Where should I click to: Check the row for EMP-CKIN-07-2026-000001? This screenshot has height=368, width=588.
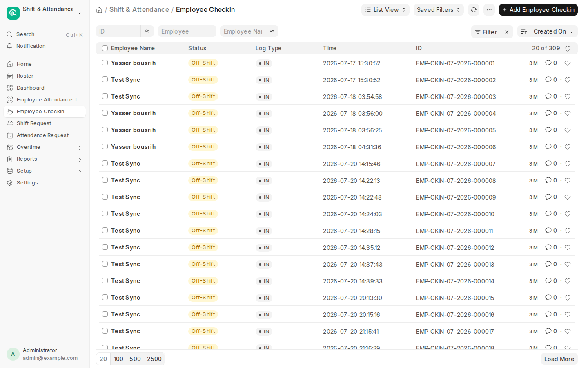click(x=105, y=63)
